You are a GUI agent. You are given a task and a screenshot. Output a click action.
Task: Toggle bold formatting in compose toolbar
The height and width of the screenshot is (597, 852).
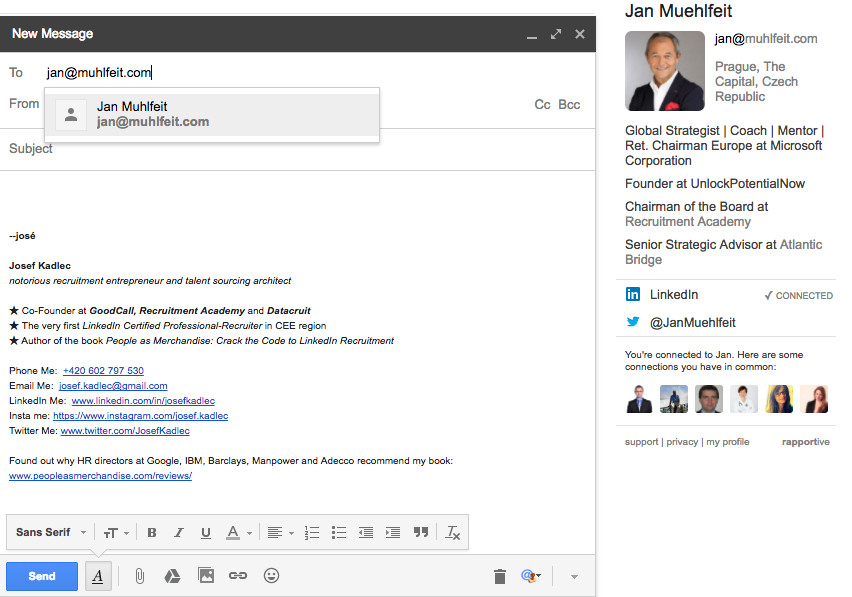(152, 532)
